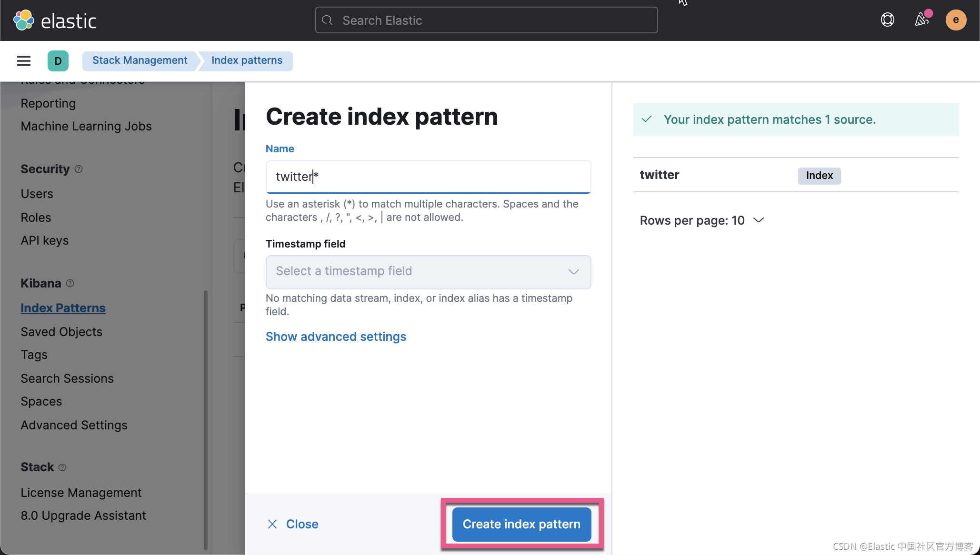Click the Elastic logo
980x555 pixels.
click(x=55, y=20)
